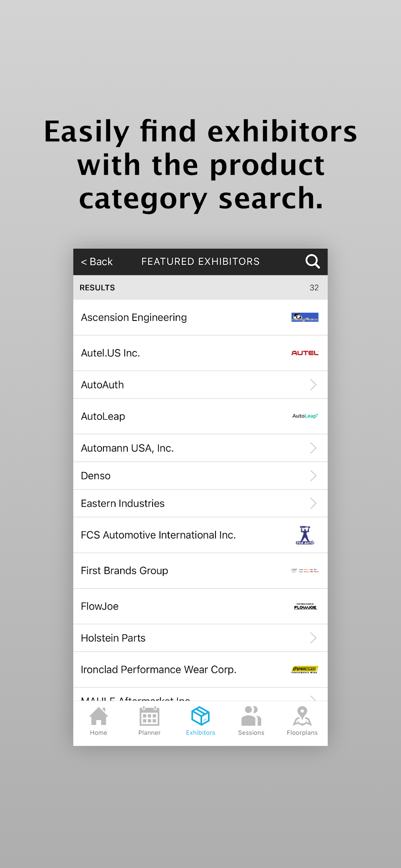Go back with the Back button

click(x=97, y=262)
